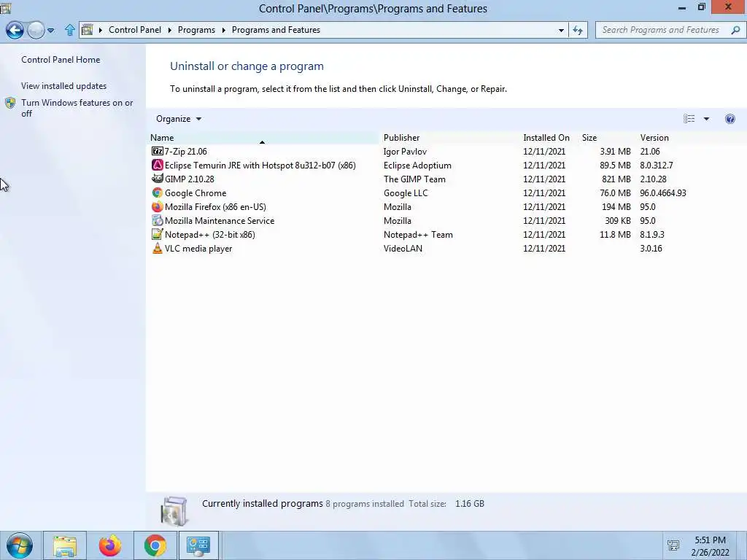Screen dimensions: 747x560
Task: Go back with the Back arrow button
Action: (15, 30)
